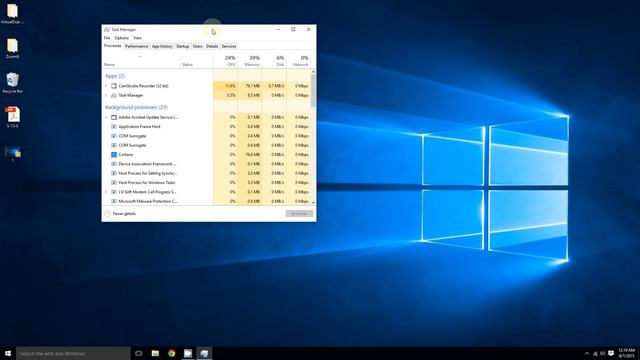Select the Processes tab
The height and width of the screenshot is (360, 640).
(x=113, y=46)
